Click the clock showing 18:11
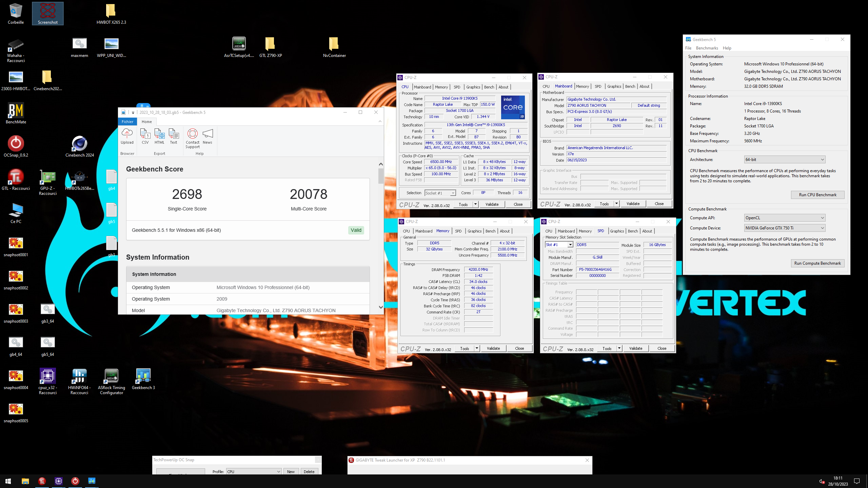The width and height of the screenshot is (868, 488). [838, 478]
